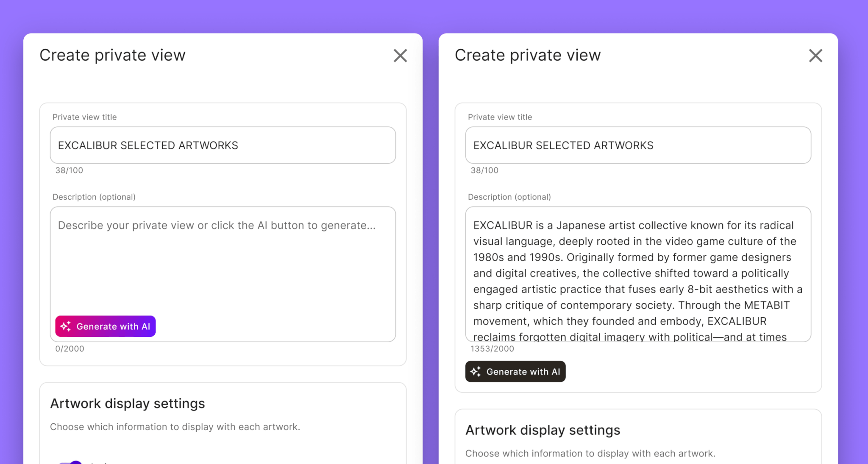868x464 pixels.
Task: Click the Description (optional) label above filled field
Action: (509, 197)
